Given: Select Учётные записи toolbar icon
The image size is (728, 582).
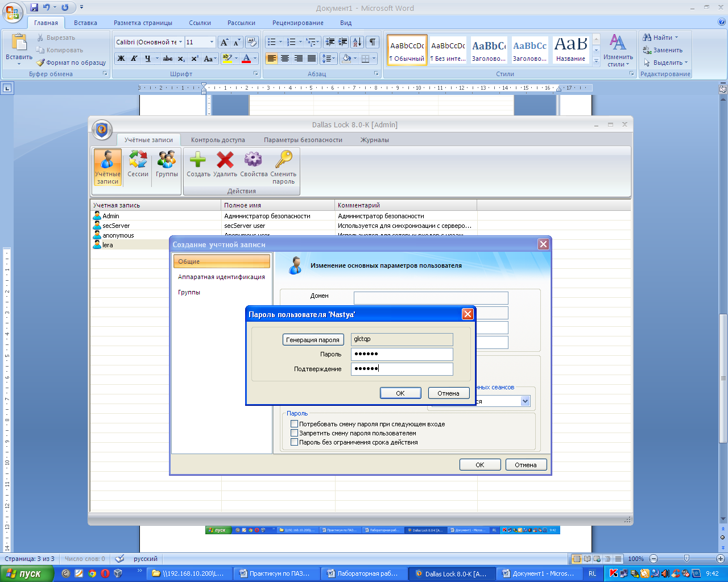Looking at the screenshot, I should (107, 167).
